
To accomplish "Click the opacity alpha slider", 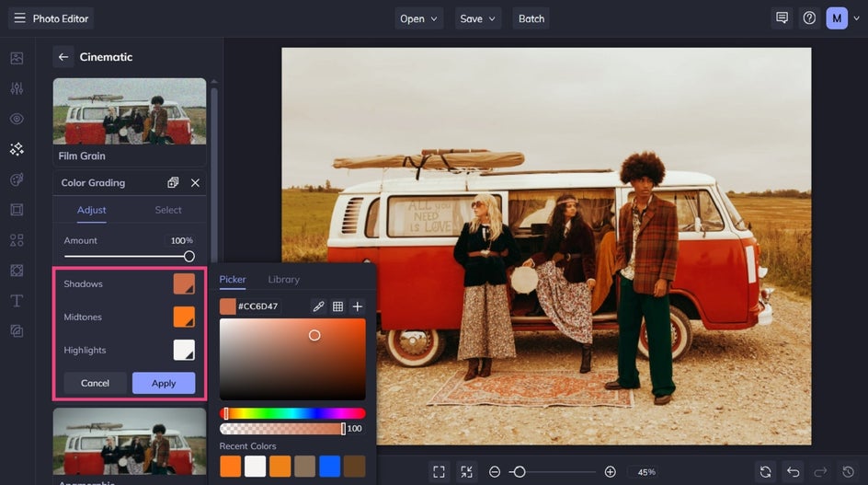I will [x=282, y=429].
